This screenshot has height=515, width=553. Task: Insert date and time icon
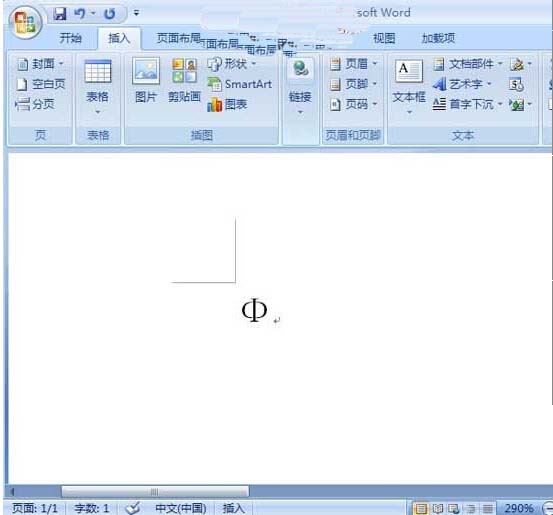pyautogui.click(x=516, y=84)
